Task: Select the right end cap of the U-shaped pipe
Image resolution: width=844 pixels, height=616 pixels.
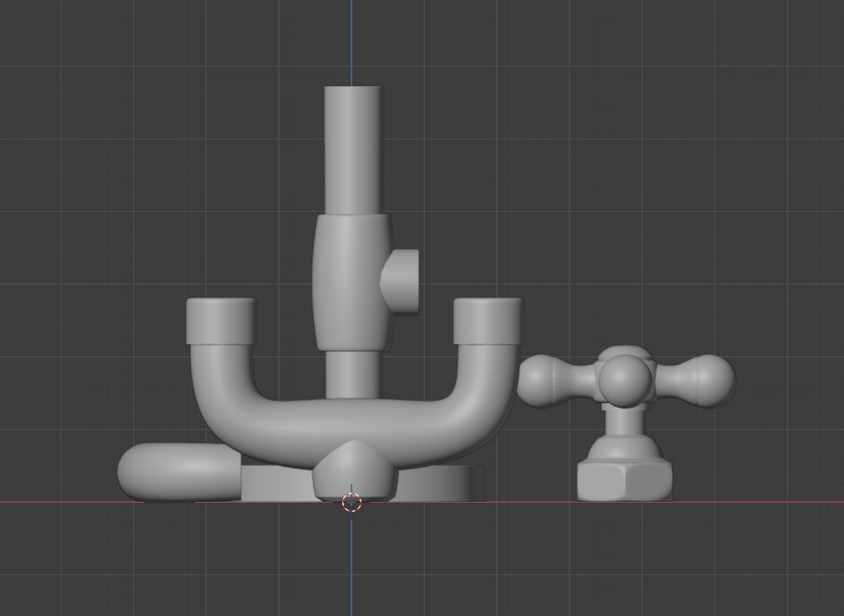Action: [x=488, y=321]
